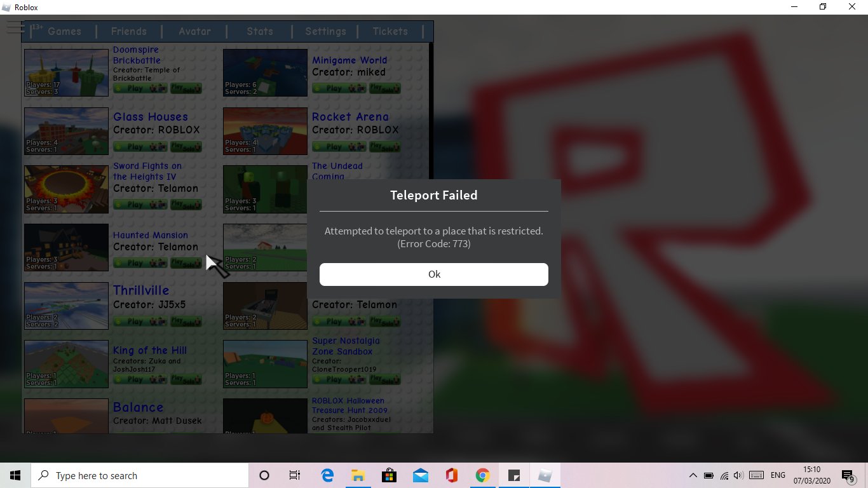868x488 pixels.
Task: Click the 'Creator: JJ5x5' text
Action: click(149, 304)
